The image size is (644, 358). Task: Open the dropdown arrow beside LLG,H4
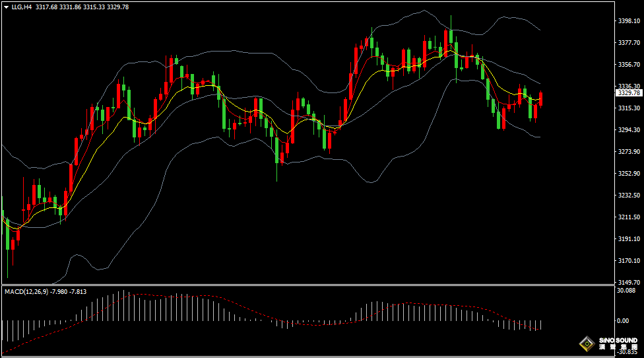coord(6,7)
